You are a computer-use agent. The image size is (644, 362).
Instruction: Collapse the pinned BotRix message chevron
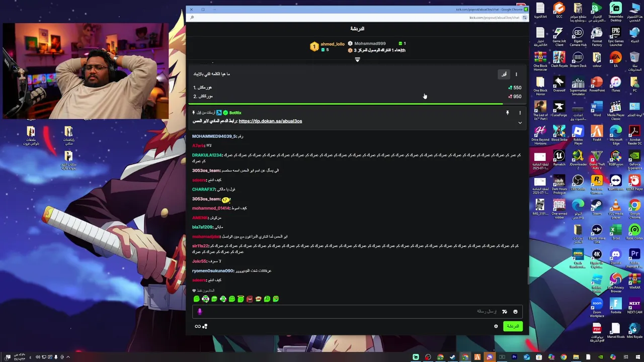520,122
